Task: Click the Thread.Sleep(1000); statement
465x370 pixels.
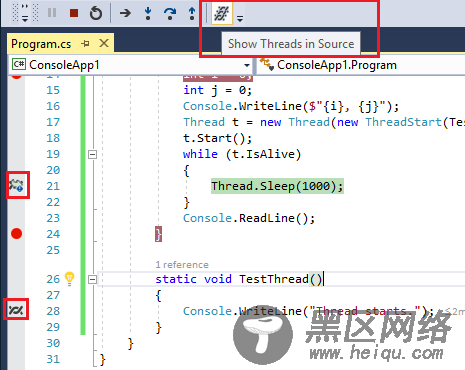Action: click(277, 186)
